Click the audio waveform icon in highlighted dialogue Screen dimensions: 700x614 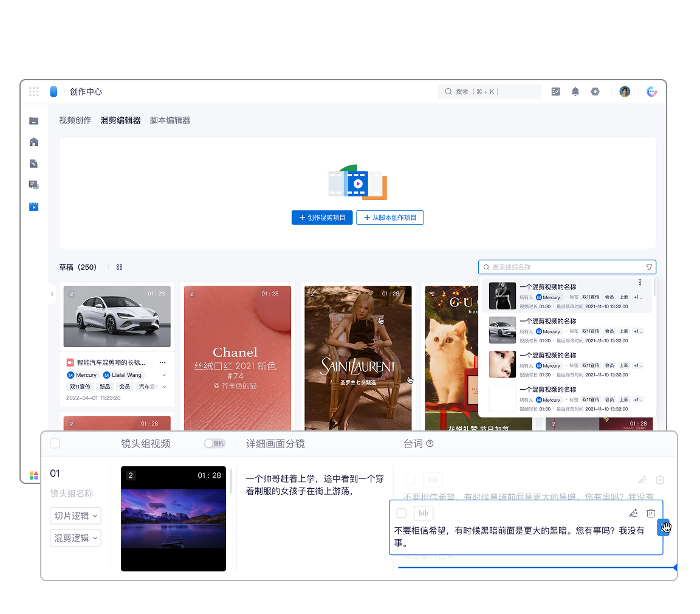tap(424, 513)
